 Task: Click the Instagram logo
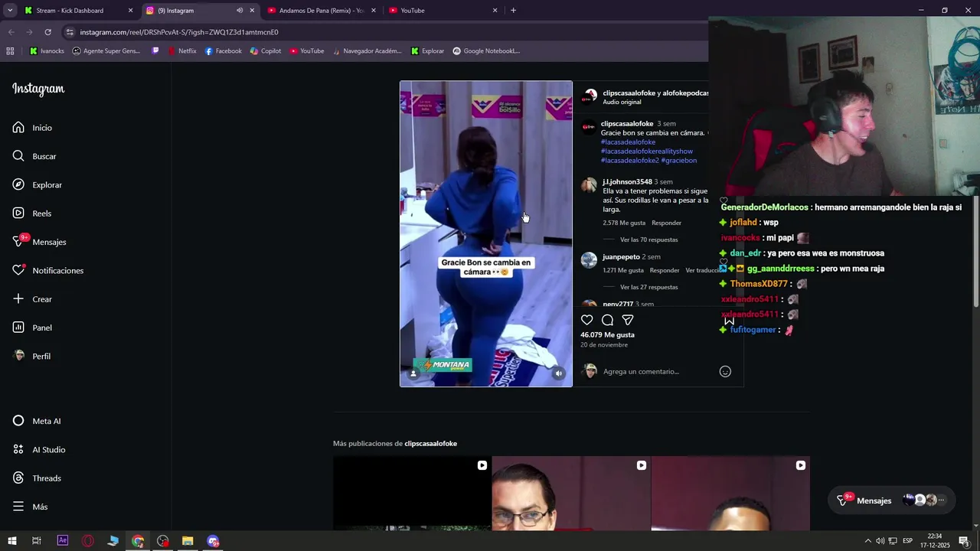coord(38,89)
